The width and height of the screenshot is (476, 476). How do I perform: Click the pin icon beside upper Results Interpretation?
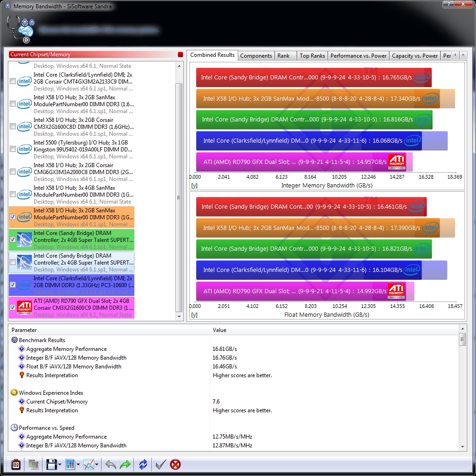pyautogui.click(x=22, y=375)
